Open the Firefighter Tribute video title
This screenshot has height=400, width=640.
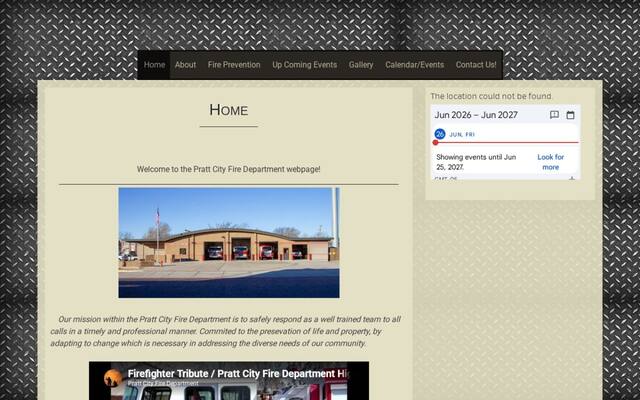239,373
